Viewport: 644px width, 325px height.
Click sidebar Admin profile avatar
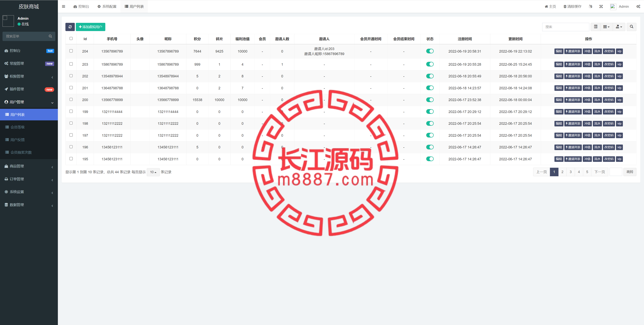tap(8, 21)
